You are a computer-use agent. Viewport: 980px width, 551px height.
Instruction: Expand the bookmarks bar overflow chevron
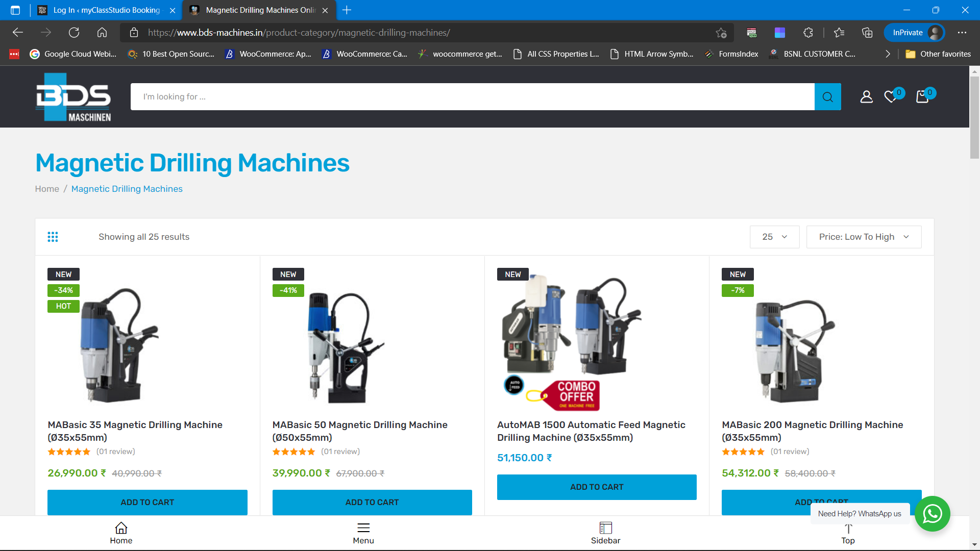[x=888, y=54]
